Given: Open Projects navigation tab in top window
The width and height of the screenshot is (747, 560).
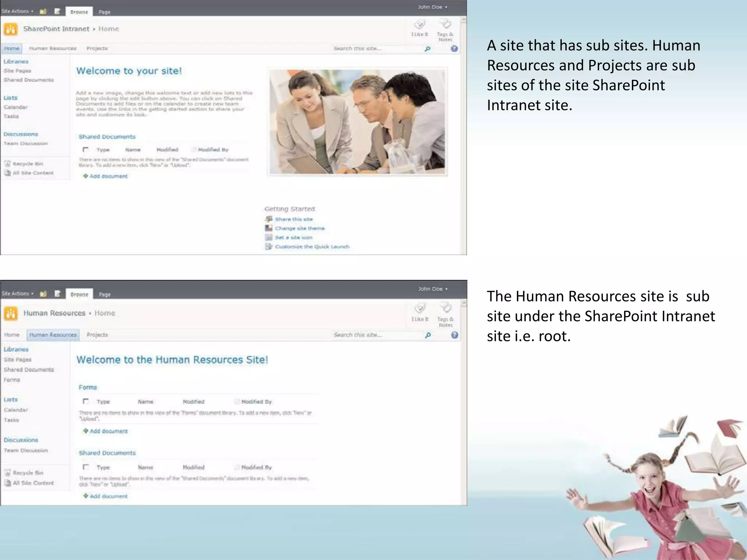Looking at the screenshot, I should tap(97, 48).
